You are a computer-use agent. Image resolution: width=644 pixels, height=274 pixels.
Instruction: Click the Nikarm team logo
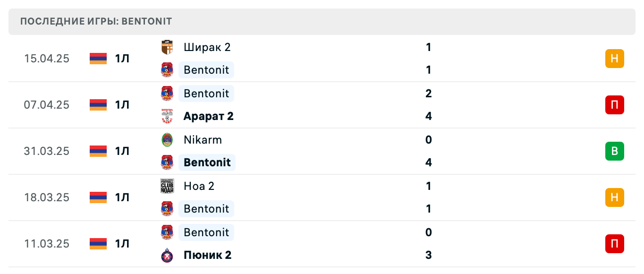(167, 140)
